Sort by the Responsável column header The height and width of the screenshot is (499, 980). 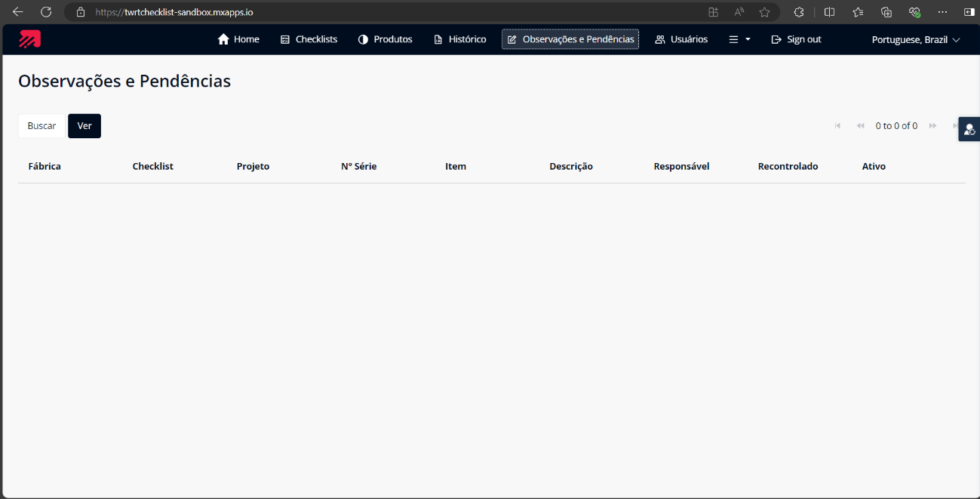[x=681, y=166]
